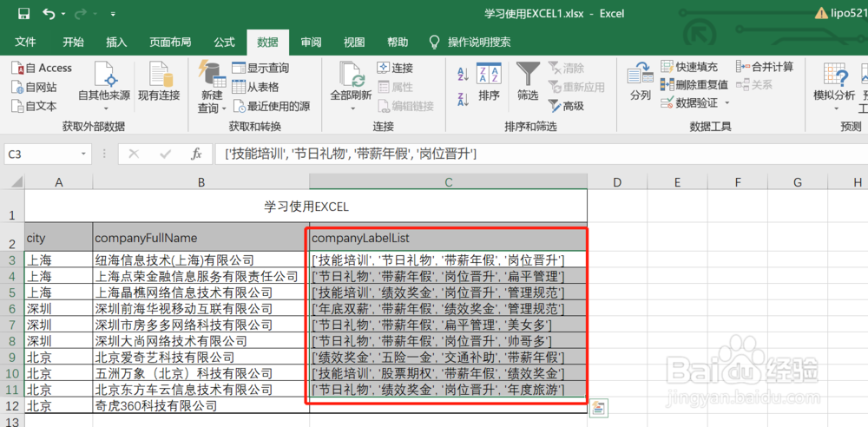Click 合并计算 button
This screenshot has width=868, height=427.
[765, 67]
